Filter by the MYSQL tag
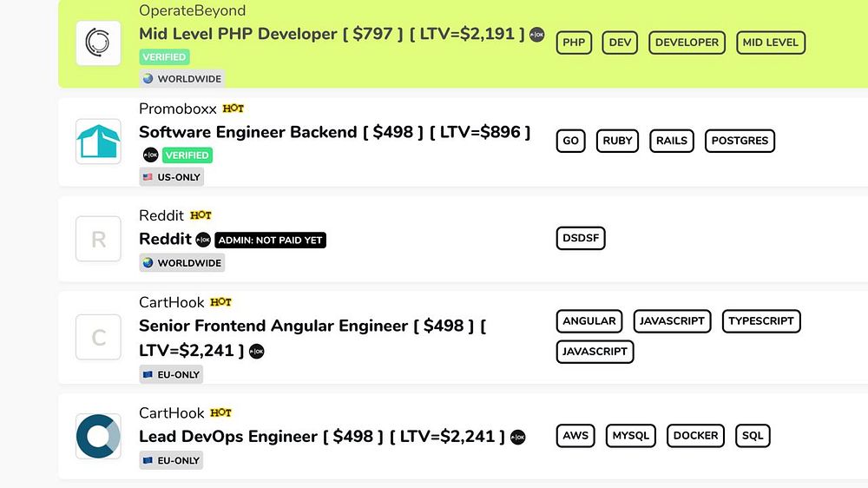868x488 pixels. click(x=630, y=436)
